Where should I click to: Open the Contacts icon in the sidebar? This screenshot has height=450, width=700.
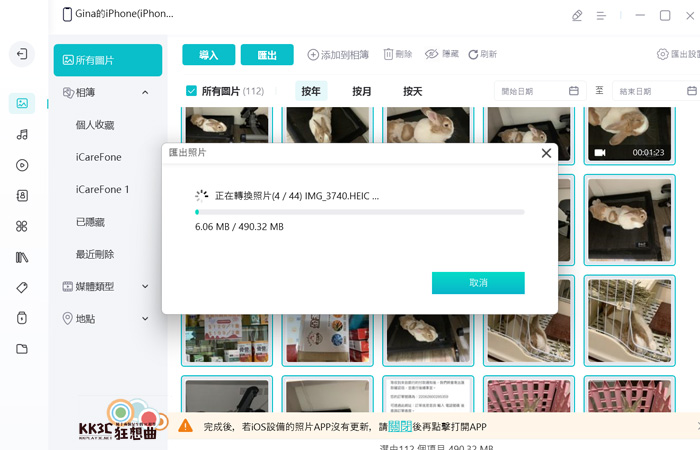click(22, 196)
